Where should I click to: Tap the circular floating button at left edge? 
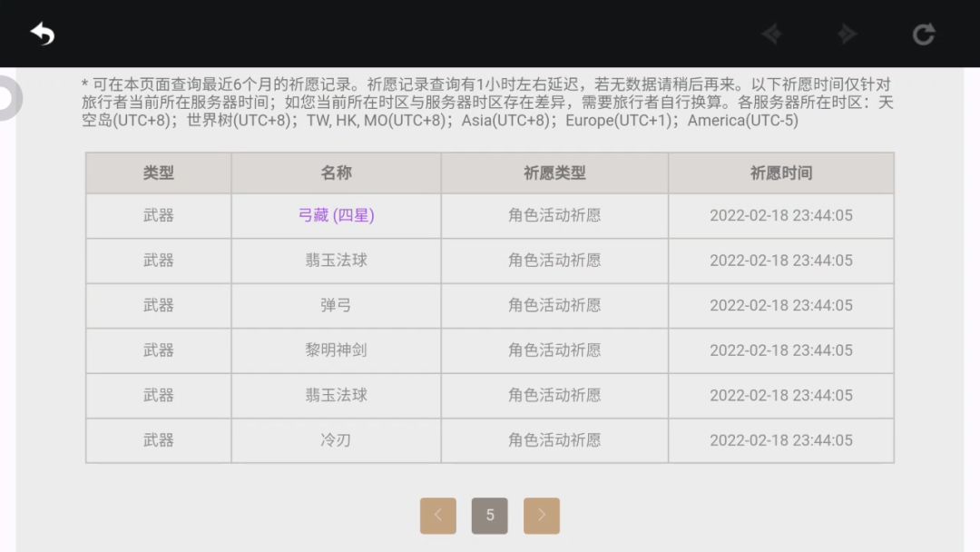(9, 98)
